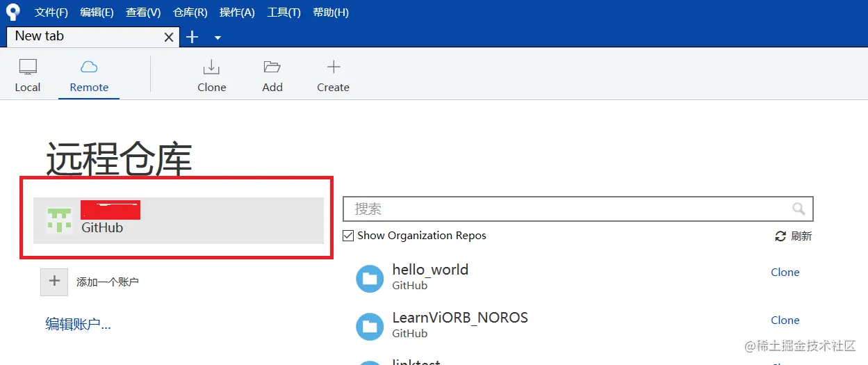Clone the LearnViORB_NOROS repository
This screenshot has width=868, height=365.
785,321
